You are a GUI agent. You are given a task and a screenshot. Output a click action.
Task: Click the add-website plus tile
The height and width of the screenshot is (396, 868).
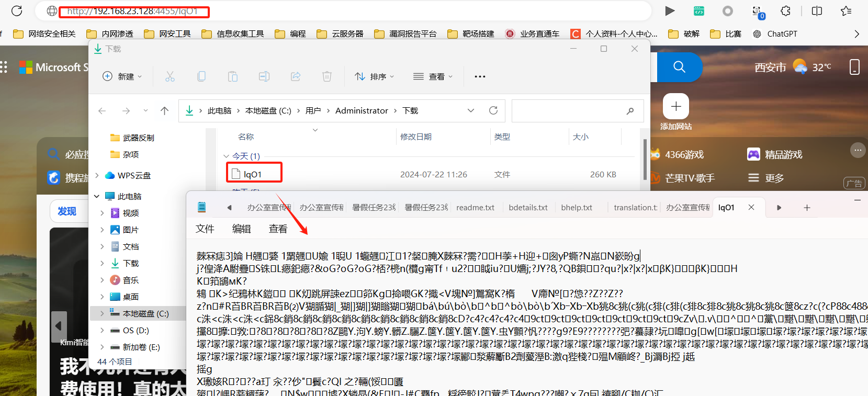[676, 106]
